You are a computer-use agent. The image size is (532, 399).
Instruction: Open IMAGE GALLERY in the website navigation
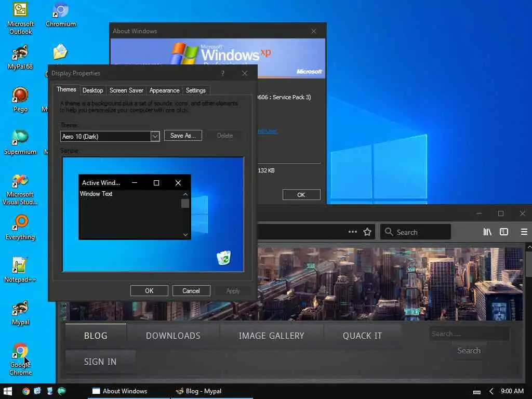click(x=271, y=336)
